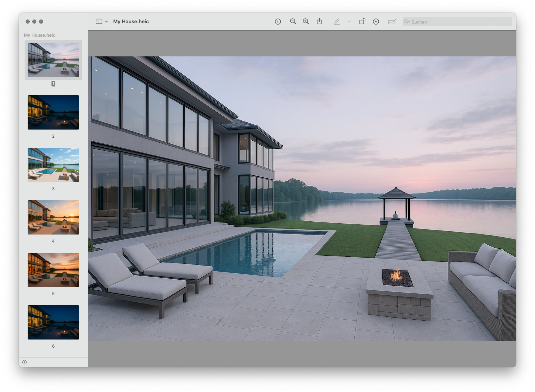Click the add page plus button
Viewport: 535px width, 392px height.
pos(25,362)
